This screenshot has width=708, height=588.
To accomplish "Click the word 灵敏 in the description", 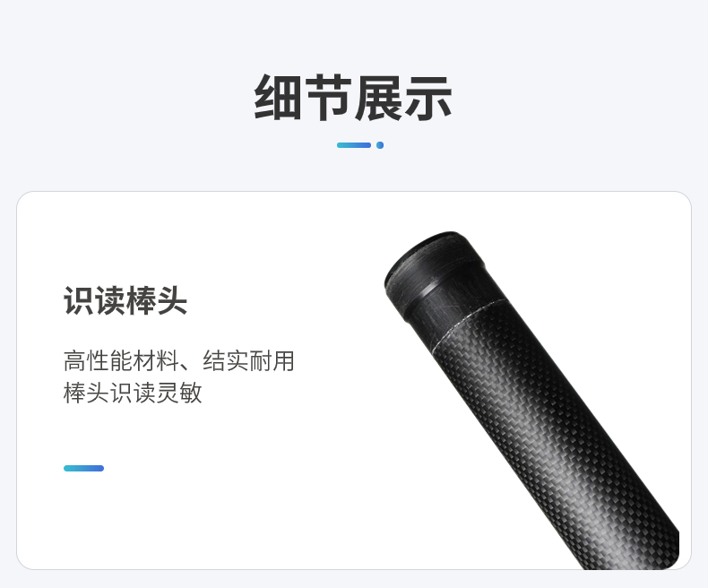I will [x=179, y=393].
